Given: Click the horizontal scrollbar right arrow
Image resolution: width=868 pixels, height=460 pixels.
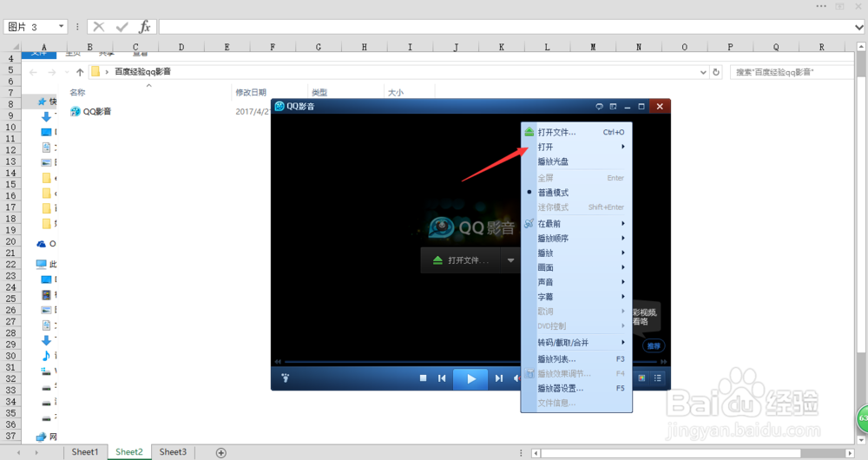Looking at the screenshot, I should click(851, 453).
